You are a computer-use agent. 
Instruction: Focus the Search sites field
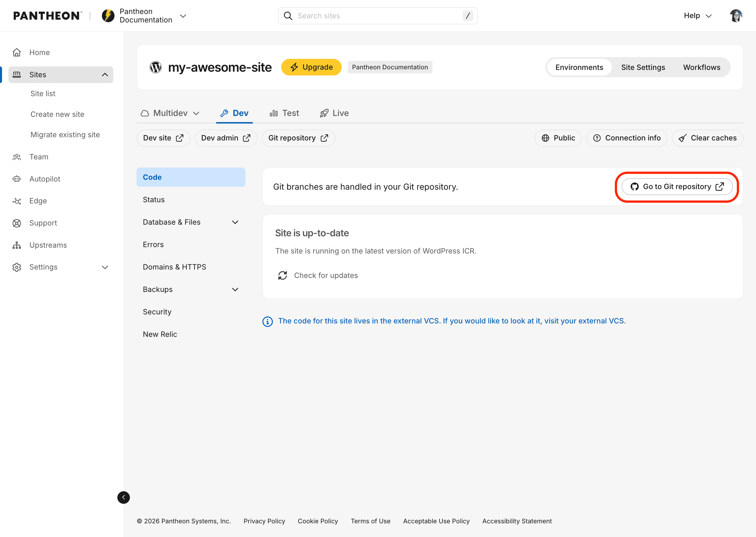378,16
